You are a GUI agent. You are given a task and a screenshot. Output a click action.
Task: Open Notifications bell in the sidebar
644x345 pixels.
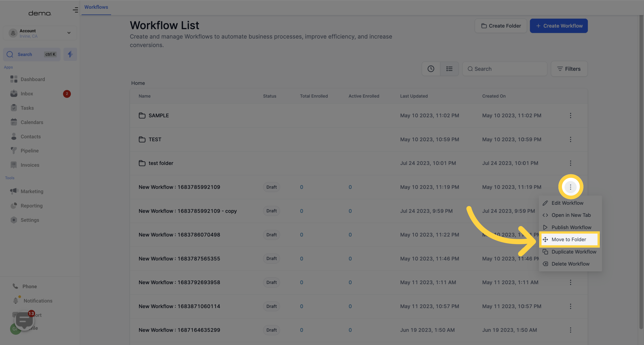38,301
